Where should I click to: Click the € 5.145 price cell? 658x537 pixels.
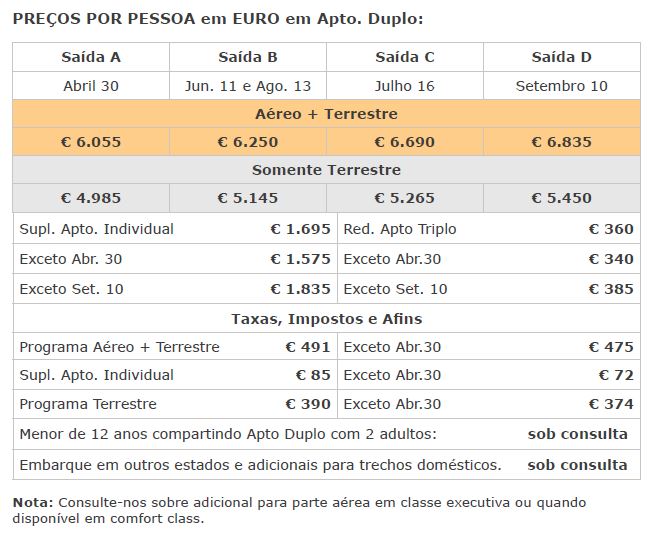[x=248, y=198]
